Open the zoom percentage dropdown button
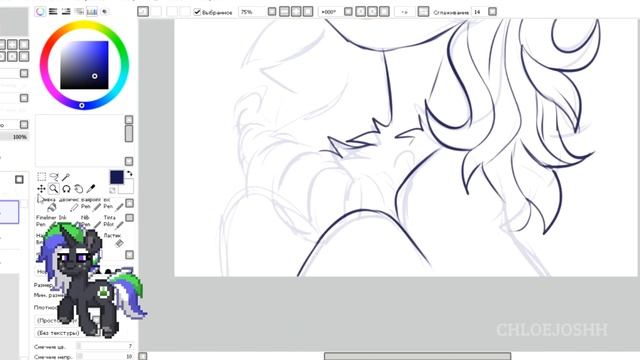This screenshot has width=640, height=360. pos(272,12)
